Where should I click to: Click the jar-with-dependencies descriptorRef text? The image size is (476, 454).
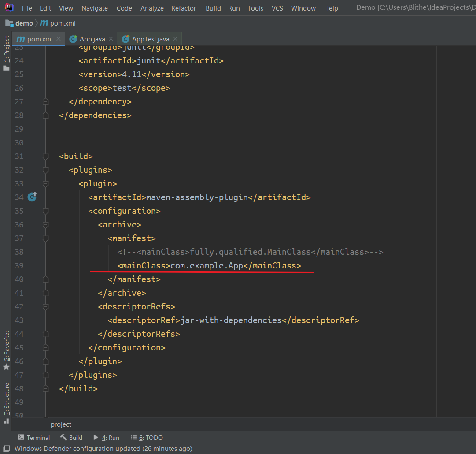(231, 320)
